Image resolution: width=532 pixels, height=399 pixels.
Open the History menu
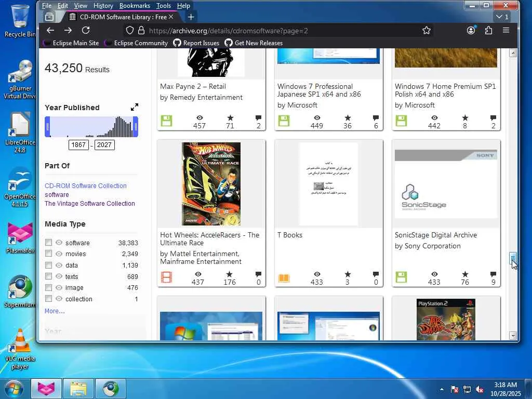point(103,6)
